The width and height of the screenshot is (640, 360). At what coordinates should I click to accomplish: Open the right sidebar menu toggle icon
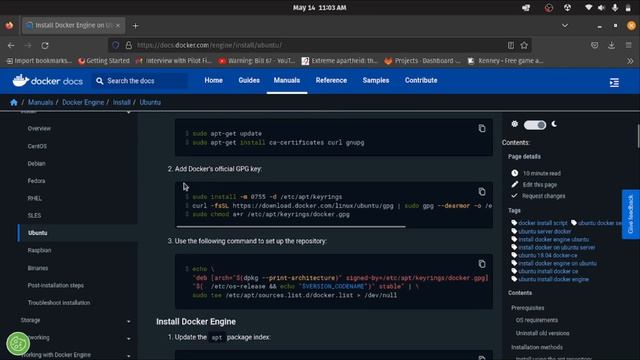(614, 82)
